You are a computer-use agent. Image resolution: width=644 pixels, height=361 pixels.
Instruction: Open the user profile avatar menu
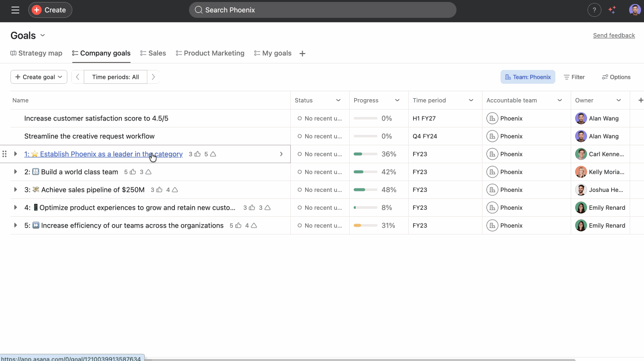(635, 10)
